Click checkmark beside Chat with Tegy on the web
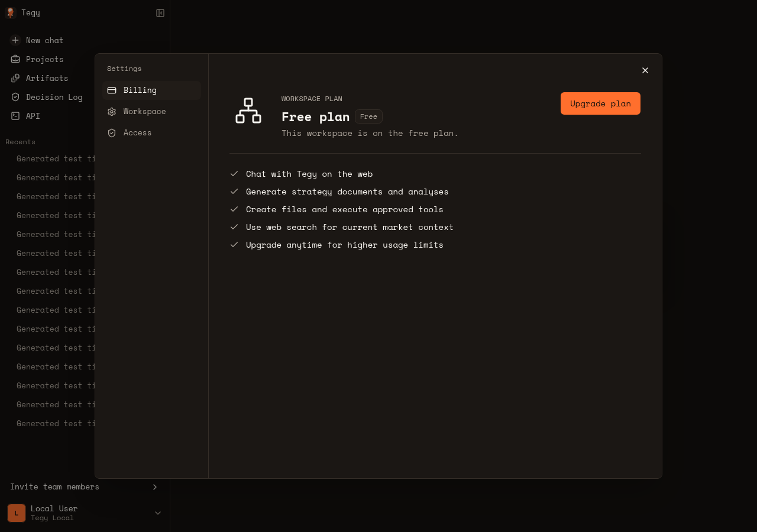The image size is (757, 532). (234, 174)
